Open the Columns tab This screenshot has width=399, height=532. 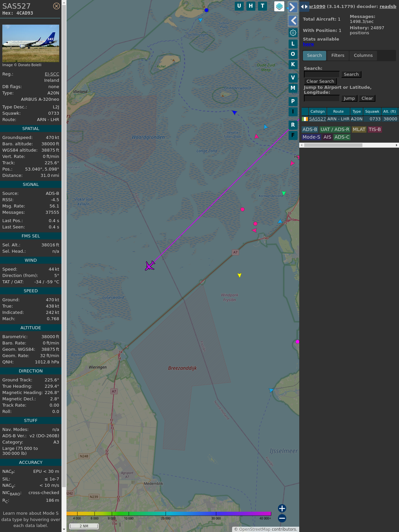pos(363,56)
